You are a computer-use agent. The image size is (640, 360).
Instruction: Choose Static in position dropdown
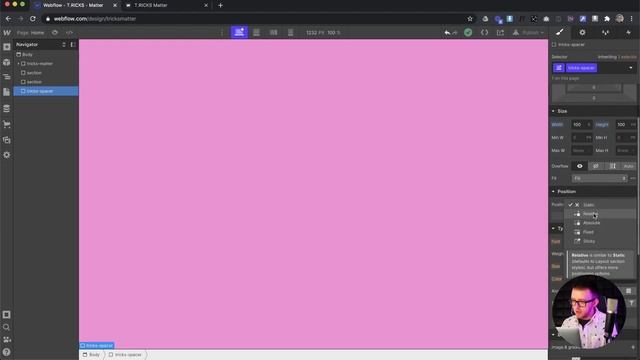click(x=601, y=205)
